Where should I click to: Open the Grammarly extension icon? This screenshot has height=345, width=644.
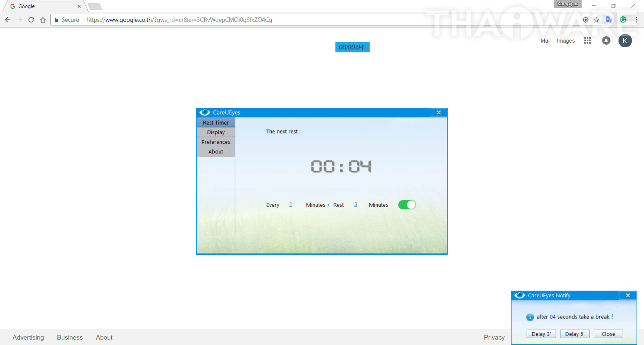tap(623, 20)
